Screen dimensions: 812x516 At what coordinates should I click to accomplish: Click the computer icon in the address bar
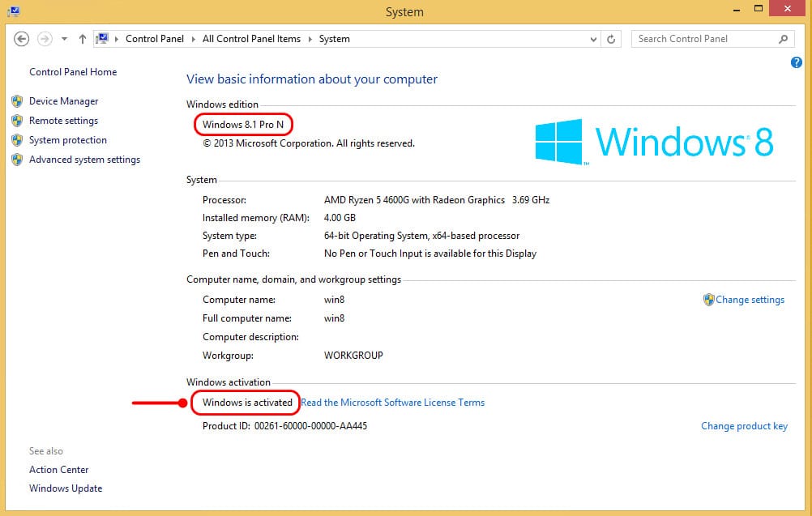coord(103,39)
